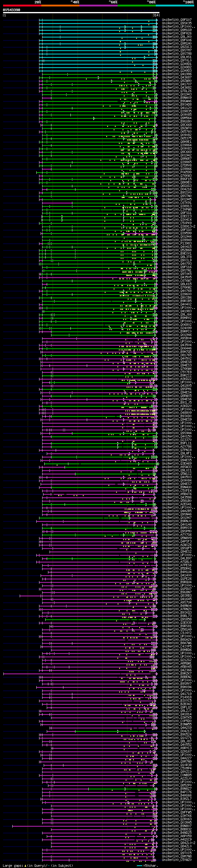
Task: Select UniRef100_P06599 label
Action: click(177, 172)
